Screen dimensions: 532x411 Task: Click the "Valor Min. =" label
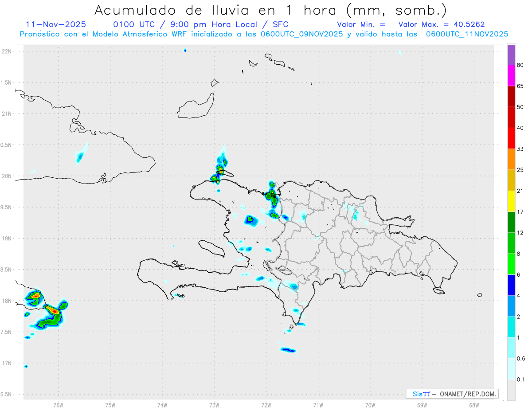click(361, 24)
